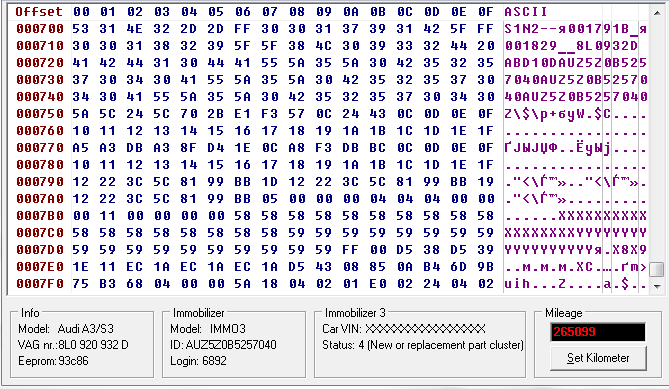Select offset row 0007D0
Viewport: 669px width, 389px height.
[40, 250]
